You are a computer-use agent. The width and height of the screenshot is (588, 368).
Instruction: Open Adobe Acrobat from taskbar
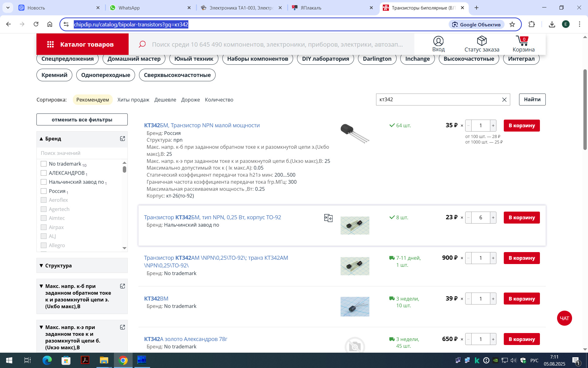[85, 360]
